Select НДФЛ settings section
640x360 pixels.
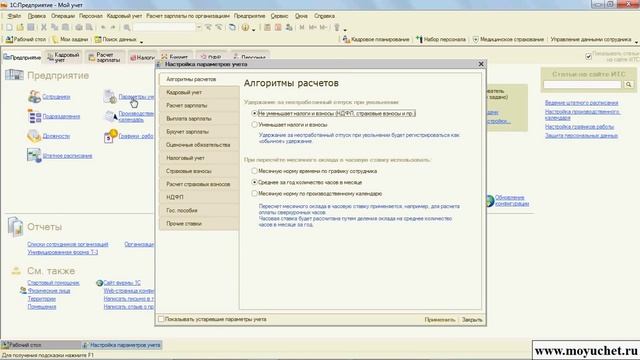click(x=199, y=197)
